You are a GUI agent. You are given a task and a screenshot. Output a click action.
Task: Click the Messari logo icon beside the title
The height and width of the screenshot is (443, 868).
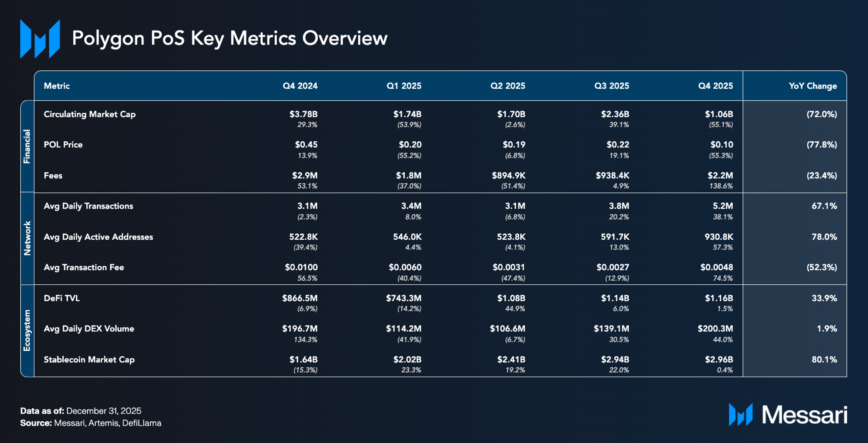[40, 39]
